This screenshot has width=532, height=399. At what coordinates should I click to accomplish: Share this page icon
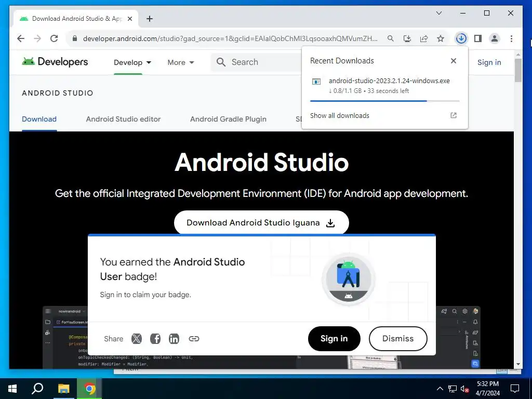click(x=424, y=38)
